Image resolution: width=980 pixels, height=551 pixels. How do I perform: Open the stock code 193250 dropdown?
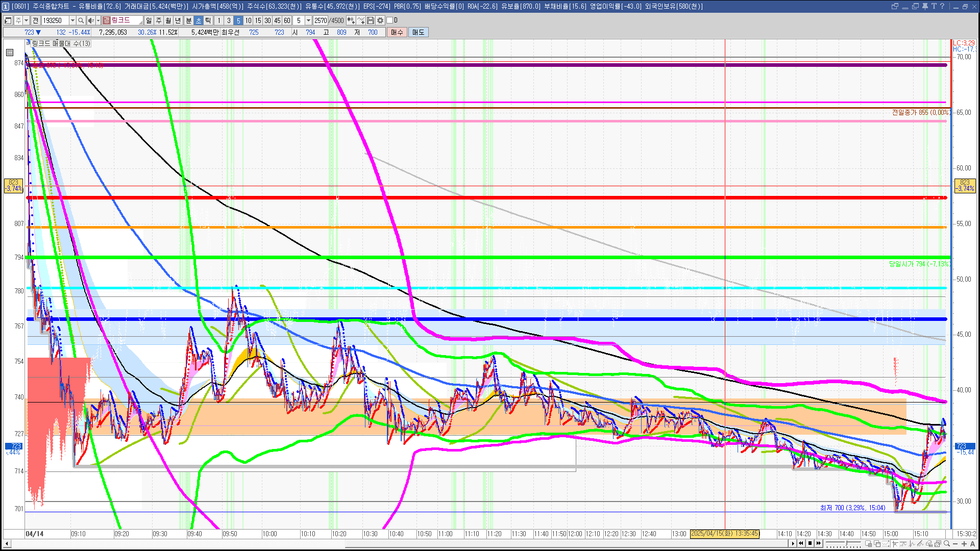tap(72, 20)
